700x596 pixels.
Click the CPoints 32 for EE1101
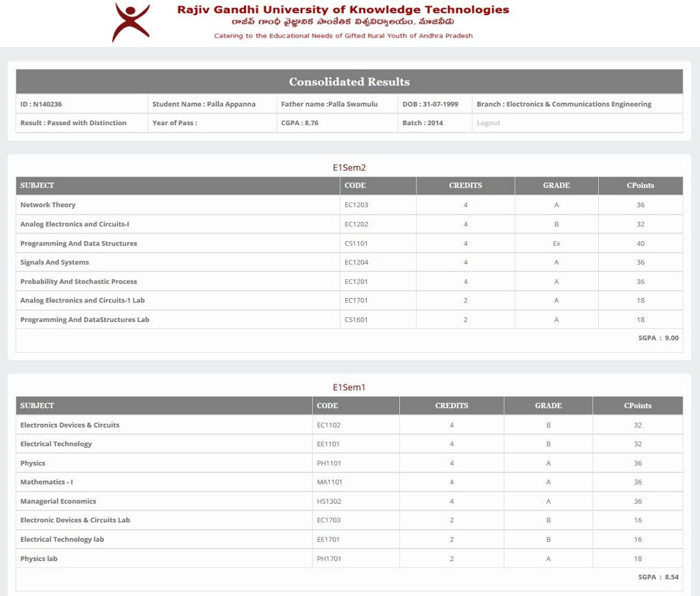(x=638, y=444)
